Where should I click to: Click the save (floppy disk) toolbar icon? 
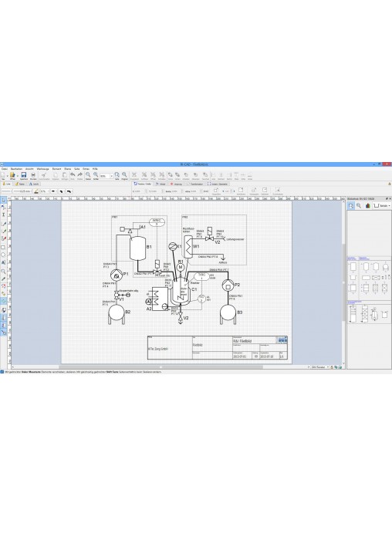24,175
